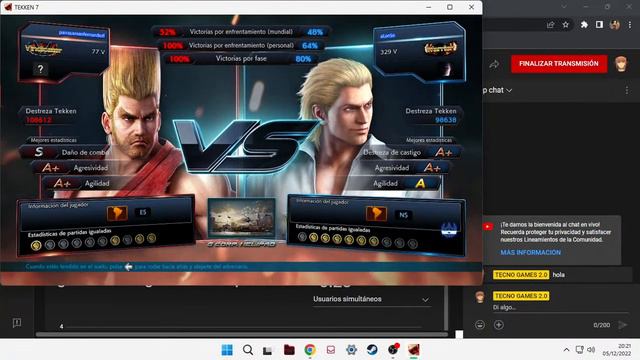Switch to Chrome in the taskbar
The width and height of the screenshot is (640, 360).
point(310,350)
